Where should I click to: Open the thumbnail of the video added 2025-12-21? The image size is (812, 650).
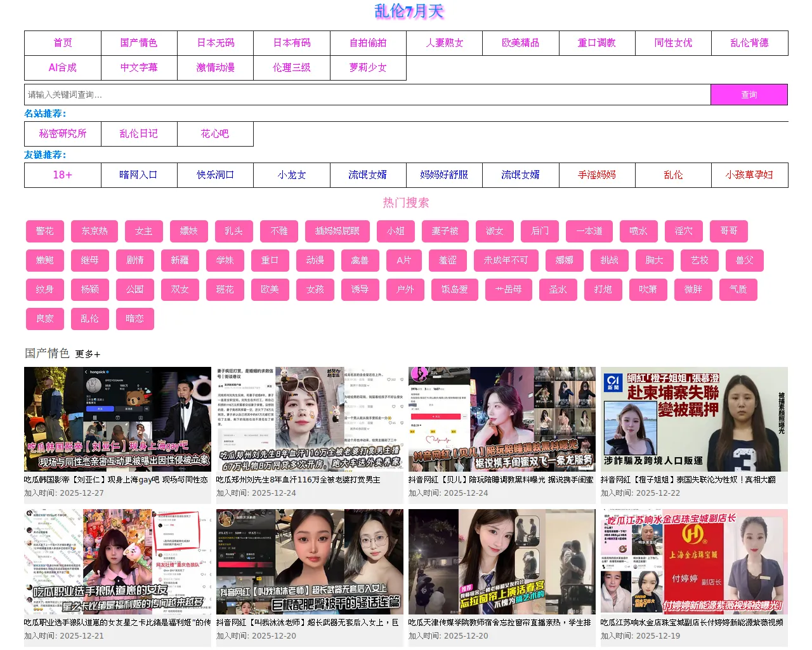(x=117, y=562)
